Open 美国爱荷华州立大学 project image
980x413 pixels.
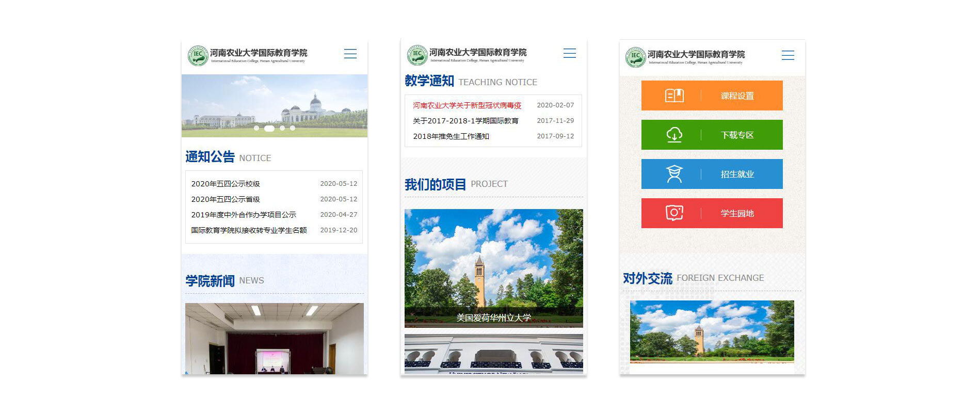coord(494,268)
